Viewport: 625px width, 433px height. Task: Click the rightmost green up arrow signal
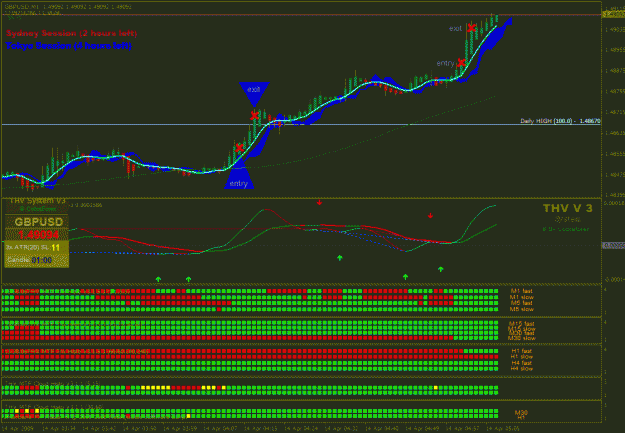440,269
